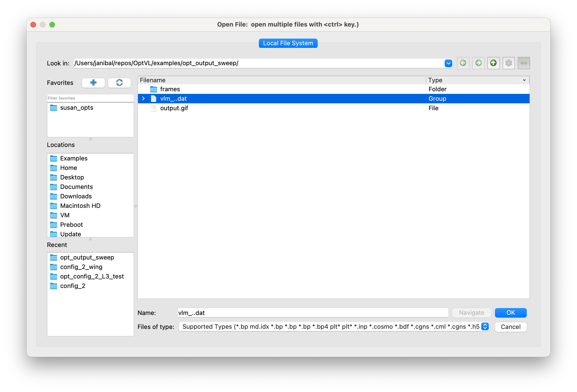The image size is (577, 392).
Task: Select the vlm_..dat group row
Action: pyautogui.click(x=334, y=99)
